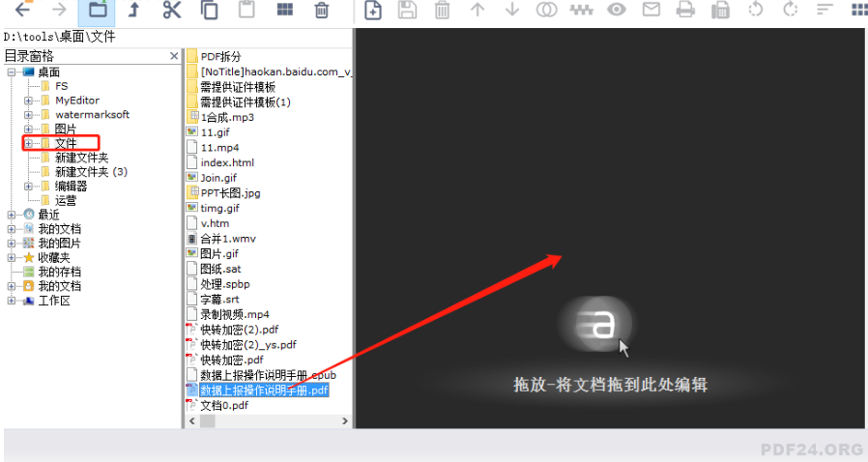Rotate pages clockwise
Image resolution: width=868 pixels, height=462 pixels.
(x=791, y=10)
